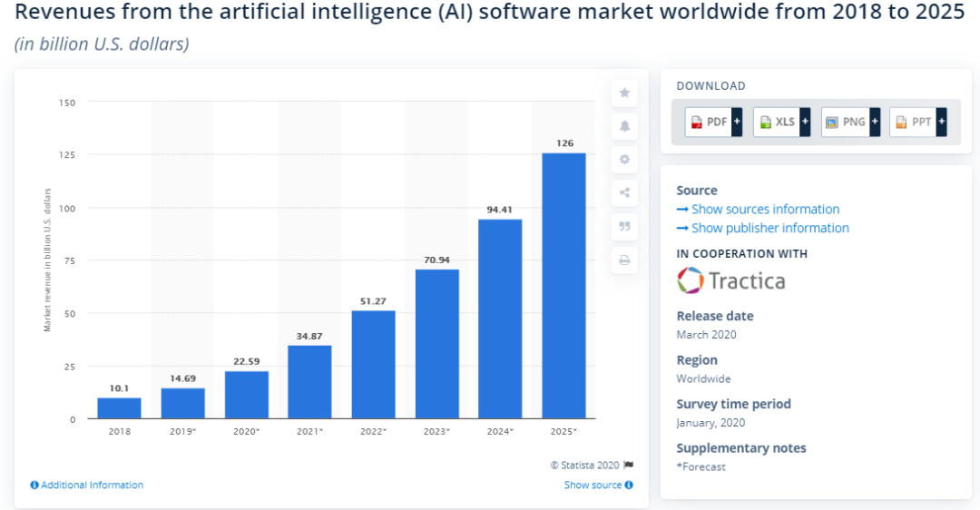Click the share icon
Screen dimensions: 980x510
(624, 192)
